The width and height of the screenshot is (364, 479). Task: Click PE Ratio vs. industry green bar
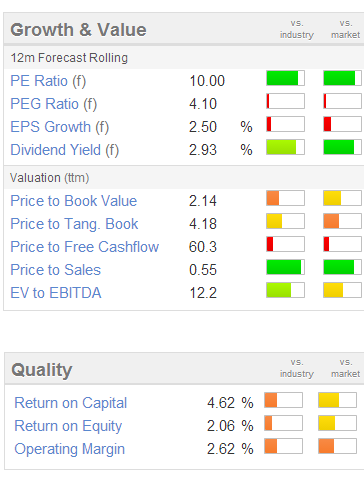pos(285,78)
